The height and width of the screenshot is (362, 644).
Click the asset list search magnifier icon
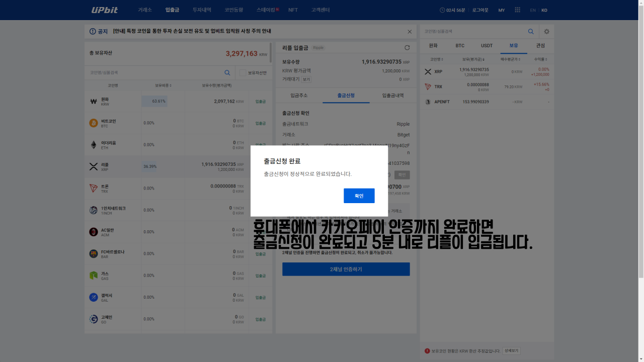227,72
